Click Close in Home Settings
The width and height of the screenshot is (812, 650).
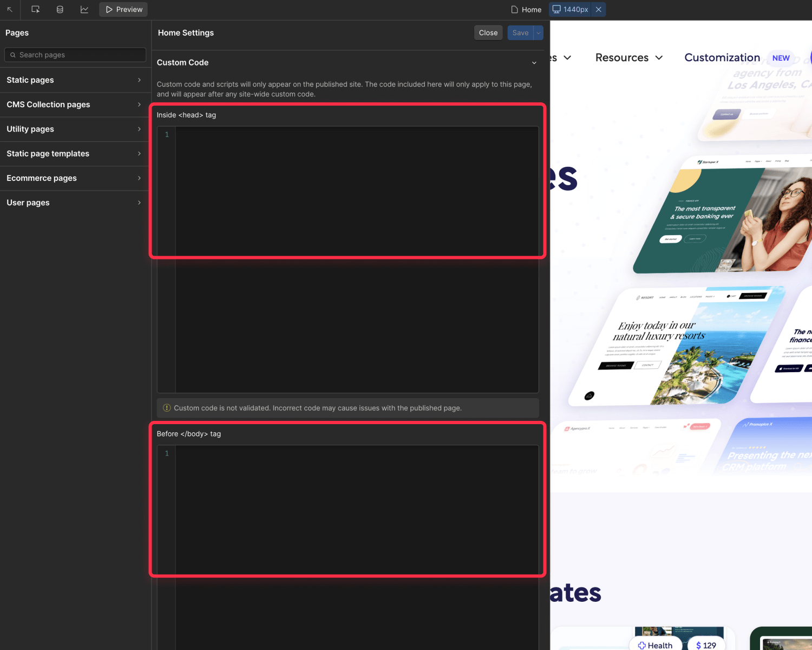pyautogui.click(x=488, y=33)
